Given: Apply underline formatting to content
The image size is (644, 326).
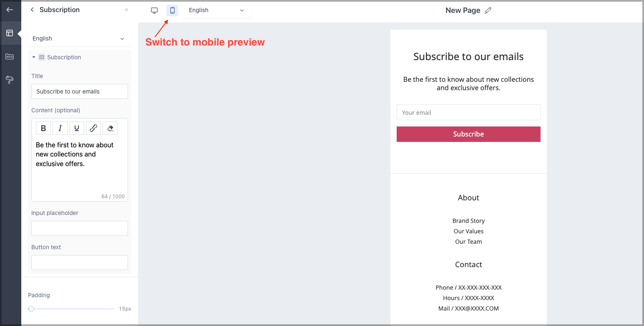Looking at the screenshot, I should pos(77,128).
